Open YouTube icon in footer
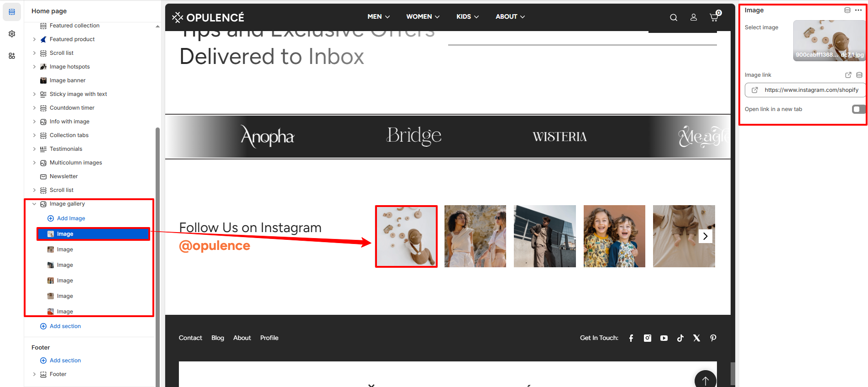This screenshot has width=868, height=387. [x=664, y=338]
